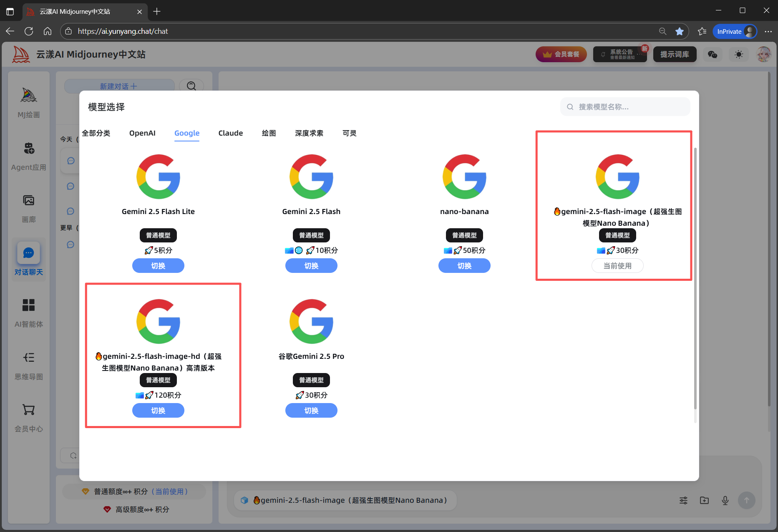The image size is (778, 532).
Task: Click the send arrow button
Action: [x=747, y=500]
